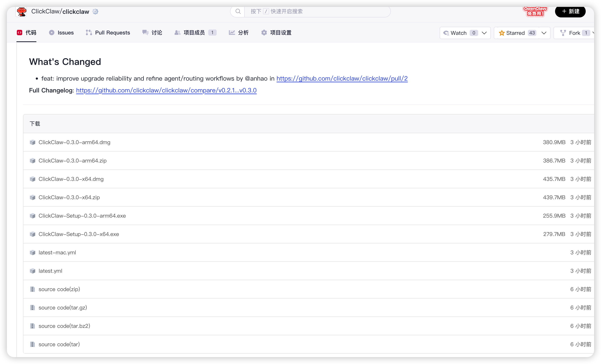Viewport: 601px width, 364px height.
Task: Click the package icon for ClickClaw-0.3.0-arm64.dmg
Action: 32,142
